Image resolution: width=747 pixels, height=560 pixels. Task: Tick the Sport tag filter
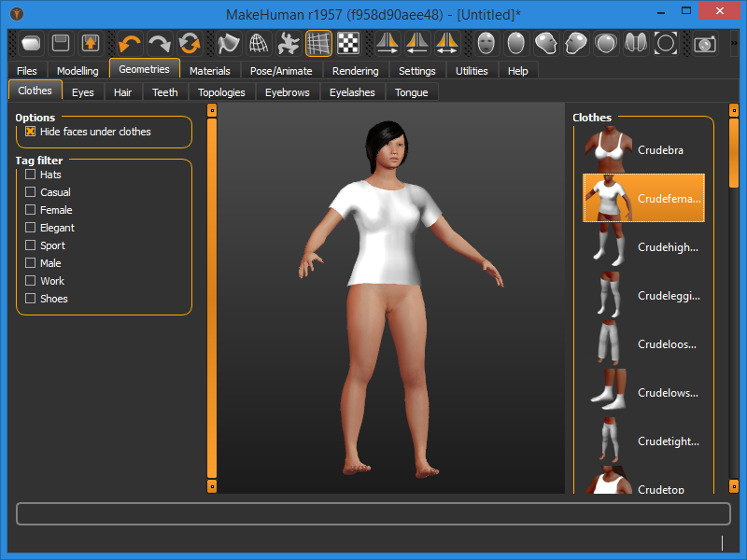30,245
